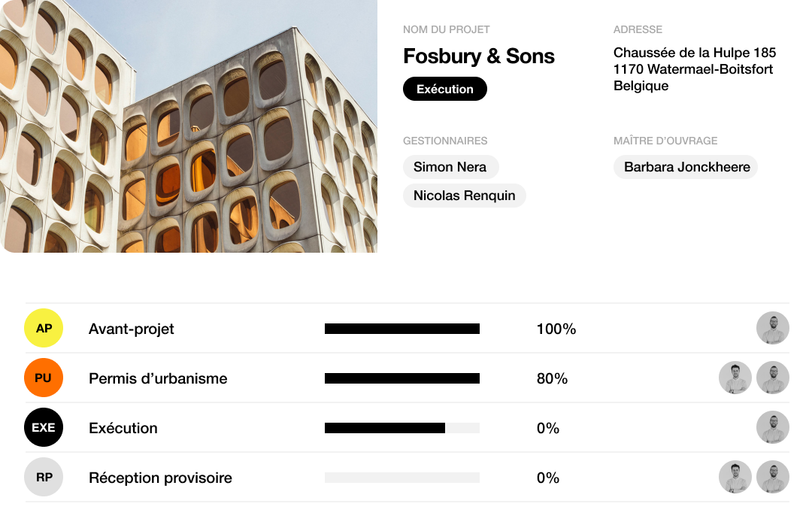Click the second avatar on Réception provisoire row
The height and width of the screenshot is (528, 812).
pyautogui.click(x=772, y=477)
